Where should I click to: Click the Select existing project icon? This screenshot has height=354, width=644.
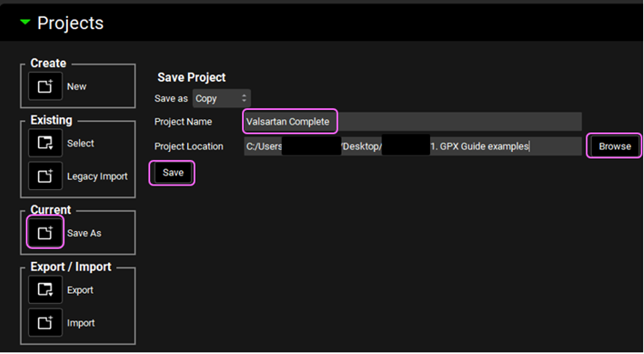tap(46, 143)
